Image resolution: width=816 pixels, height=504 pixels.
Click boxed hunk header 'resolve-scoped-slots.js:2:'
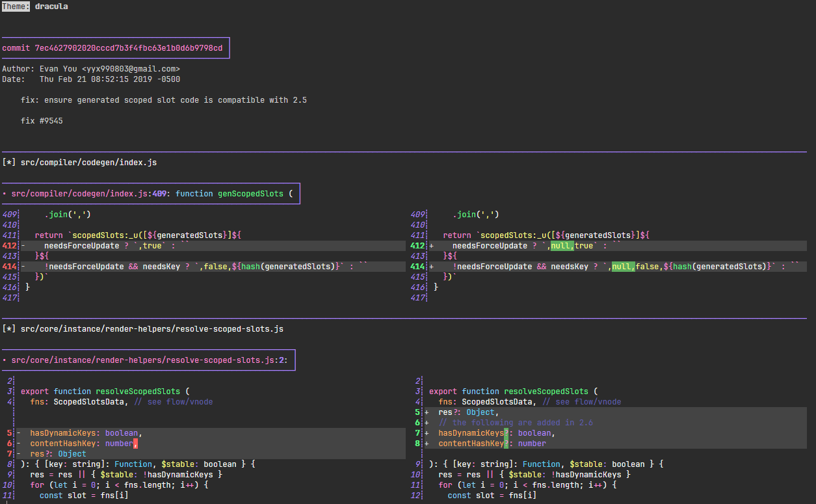click(x=150, y=360)
